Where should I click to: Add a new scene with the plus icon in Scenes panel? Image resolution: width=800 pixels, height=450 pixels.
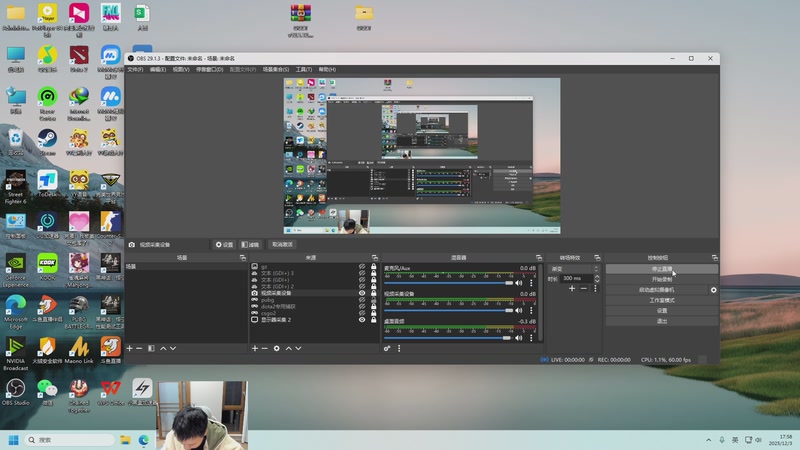(x=130, y=348)
